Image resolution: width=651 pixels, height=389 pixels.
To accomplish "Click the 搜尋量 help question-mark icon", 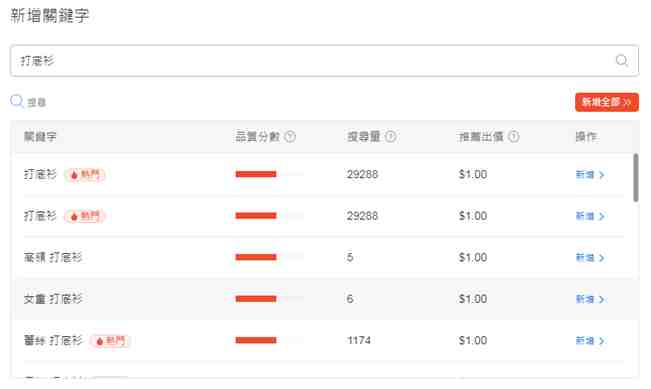I will [390, 137].
